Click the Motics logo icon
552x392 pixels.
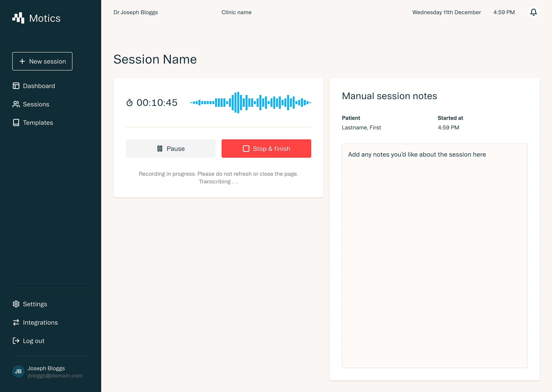pos(18,18)
